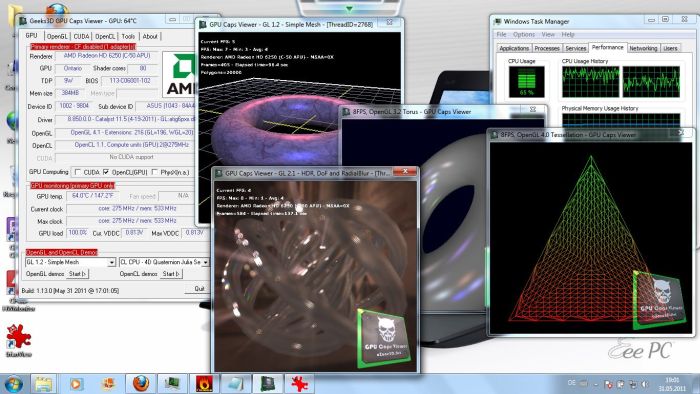Close the HDR, DoF and RadialBlur window
The image size is (700, 394).
(405, 171)
